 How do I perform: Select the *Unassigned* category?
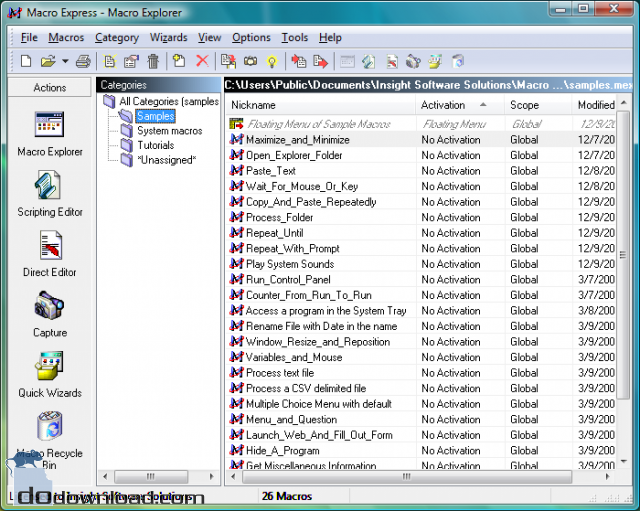point(167,160)
